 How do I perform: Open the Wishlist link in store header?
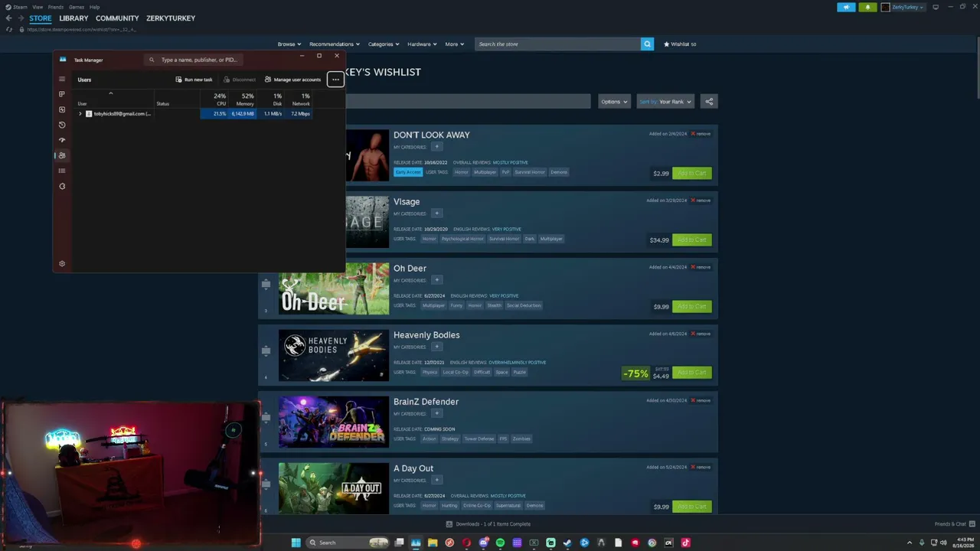(x=680, y=44)
